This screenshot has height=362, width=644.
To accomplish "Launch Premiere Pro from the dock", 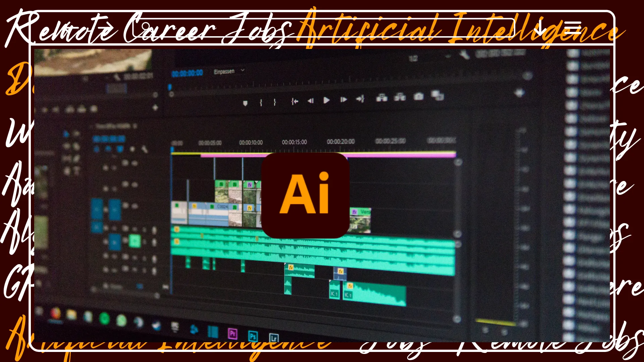I will coord(233,334).
